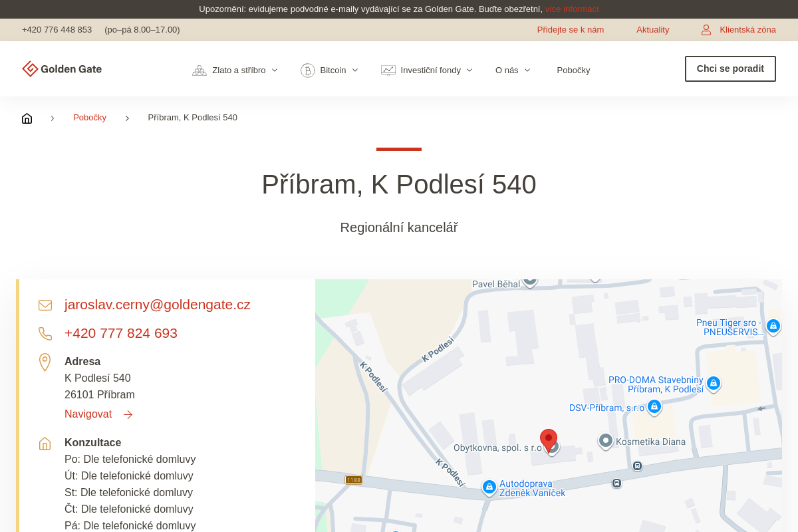The width and height of the screenshot is (798, 532).
Task: Open the Aktuality page
Action: (652, 30)
